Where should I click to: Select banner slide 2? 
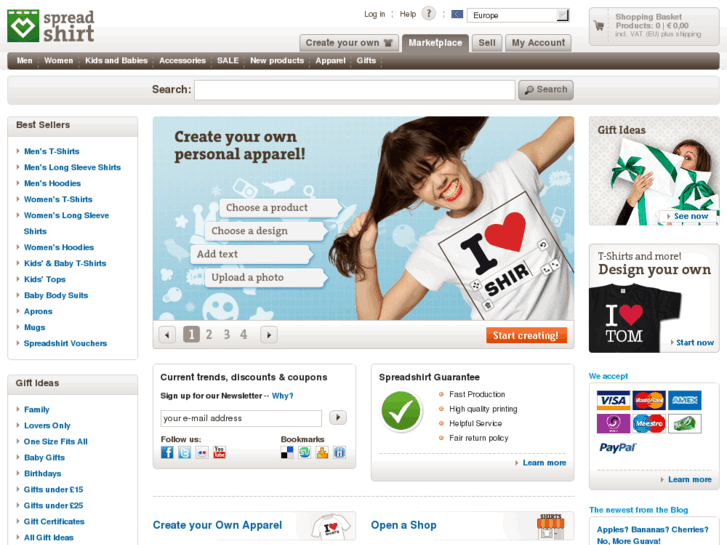point(209,334)
